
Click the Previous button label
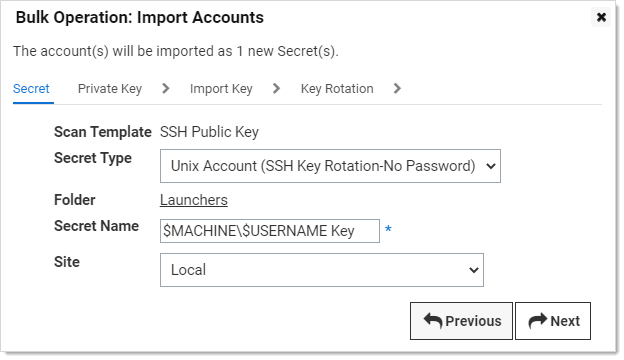point(473,321)
